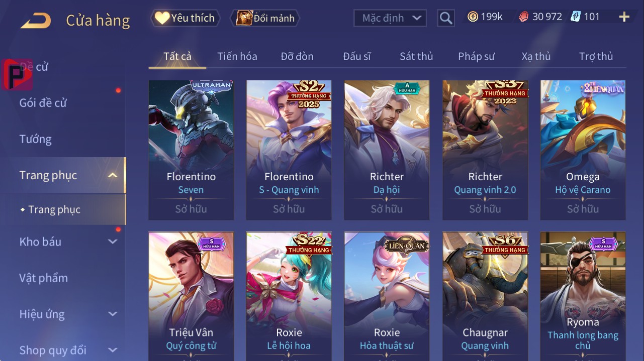Image resolution: width=644 pixels, height=361 pixels.
Task: Expand the Kho báu sidebar section
Action: point(113,242)
